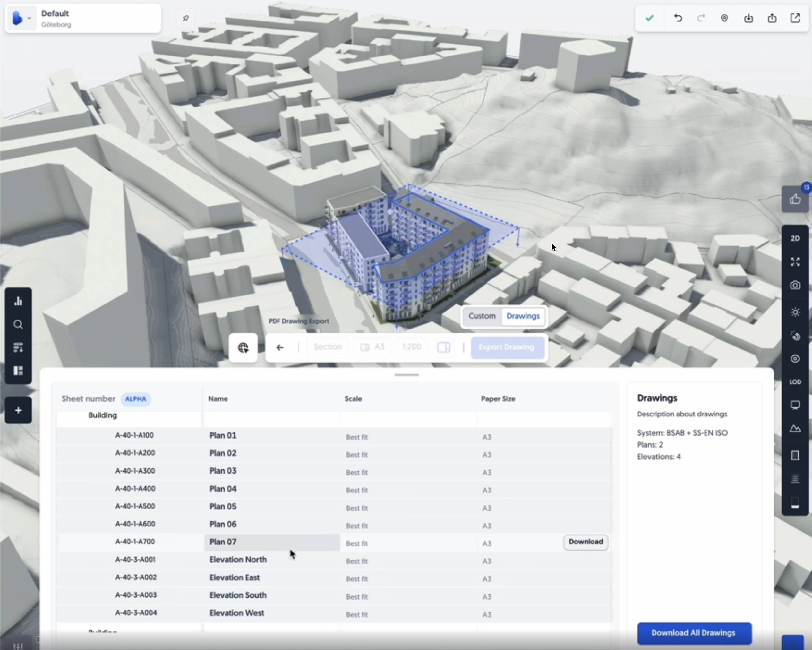Click the terrain mountain icon
Image resolution: width=812 pixels, height=650 pixels.
[x=795, y=429]
